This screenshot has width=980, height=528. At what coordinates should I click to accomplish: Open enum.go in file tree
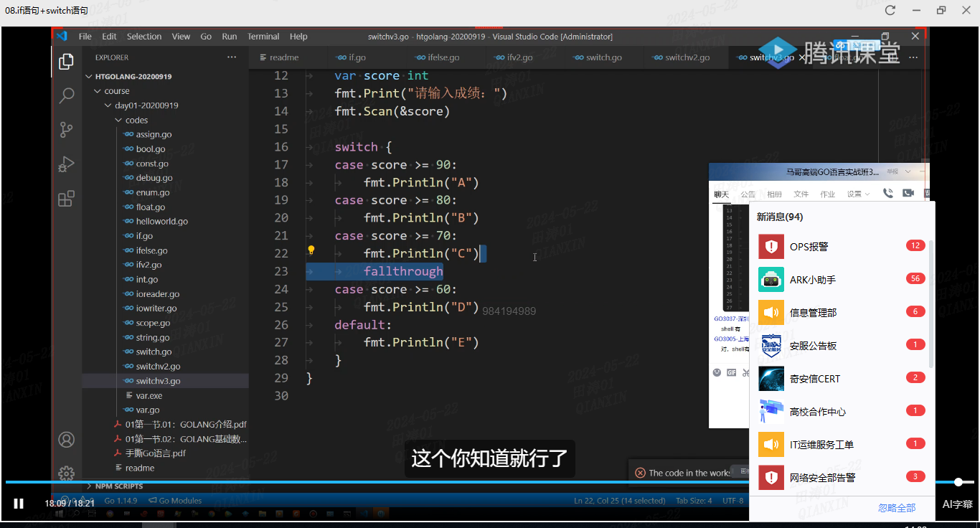[x=152, y=192]
